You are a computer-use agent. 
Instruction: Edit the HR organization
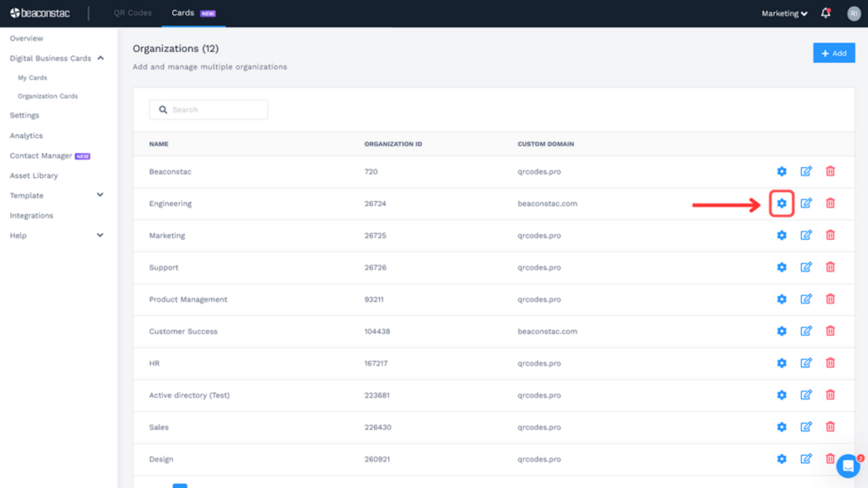coord(806,363)
